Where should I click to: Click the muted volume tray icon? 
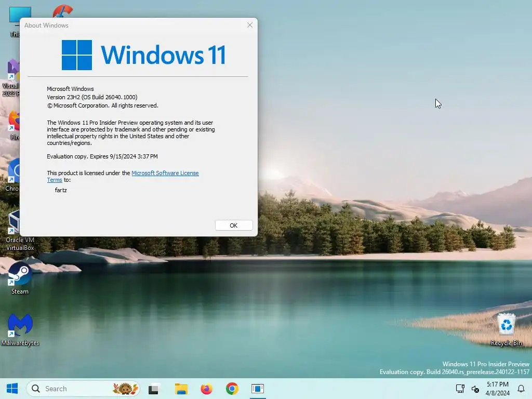(x=475, y=389)
